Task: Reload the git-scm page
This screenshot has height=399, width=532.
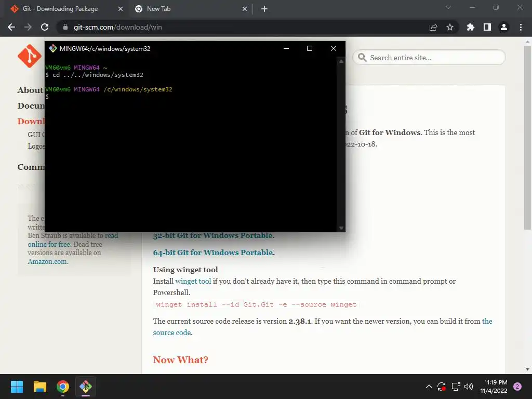Action: click(45, 27)
